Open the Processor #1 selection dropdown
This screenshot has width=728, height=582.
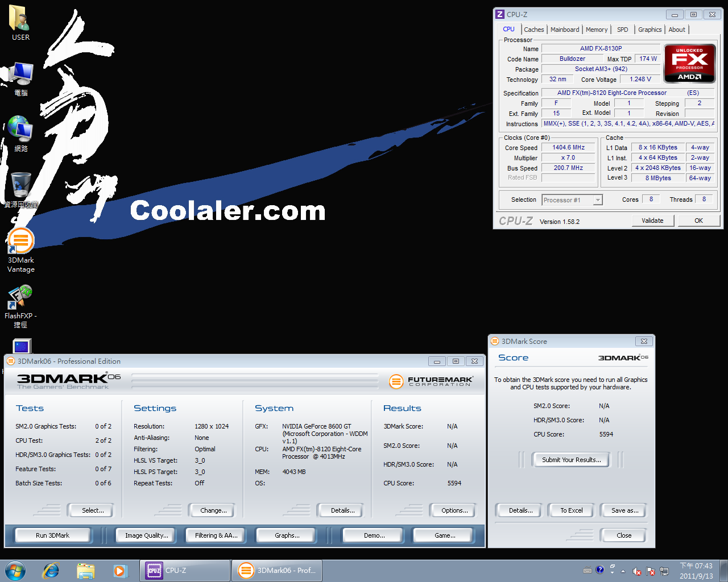(572, 200)
